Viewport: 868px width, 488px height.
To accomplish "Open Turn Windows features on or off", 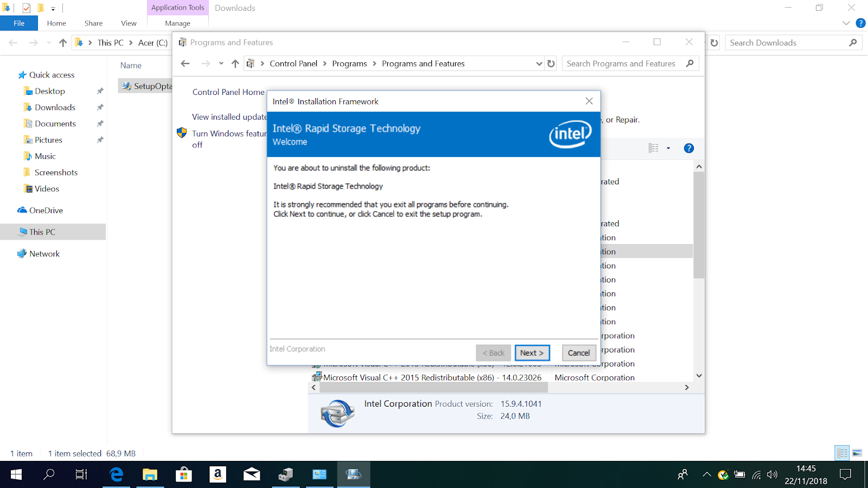I will (229, 139).
